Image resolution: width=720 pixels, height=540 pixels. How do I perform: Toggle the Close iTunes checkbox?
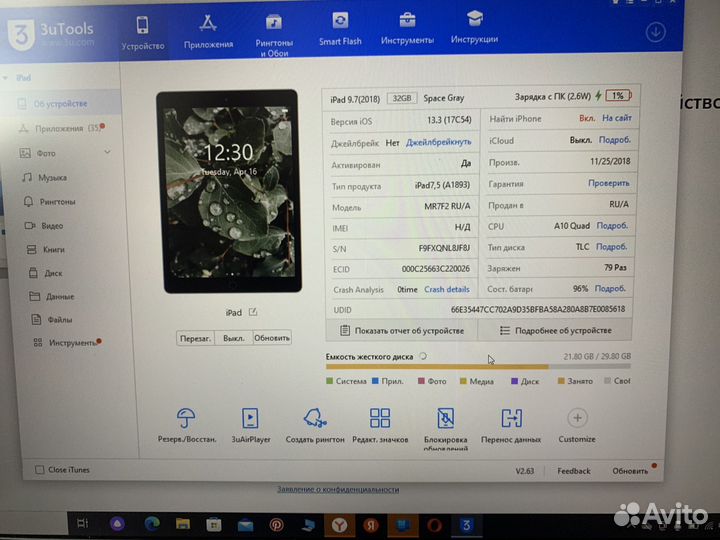click(x=39, y=470)
